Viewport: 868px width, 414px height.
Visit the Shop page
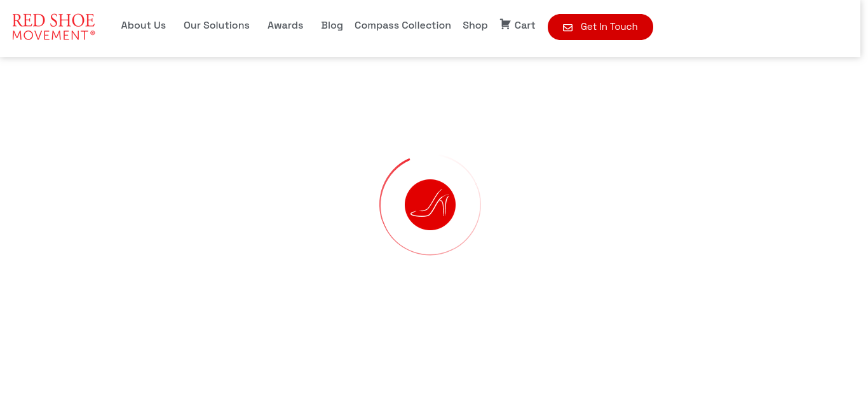pyautogui.click(x=475, y=25)
